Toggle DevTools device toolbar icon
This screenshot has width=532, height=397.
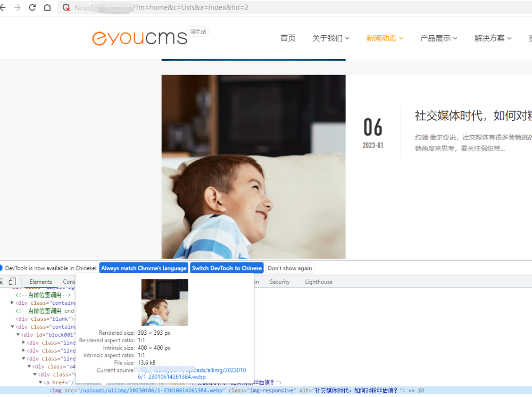click(x=12, y=282)
